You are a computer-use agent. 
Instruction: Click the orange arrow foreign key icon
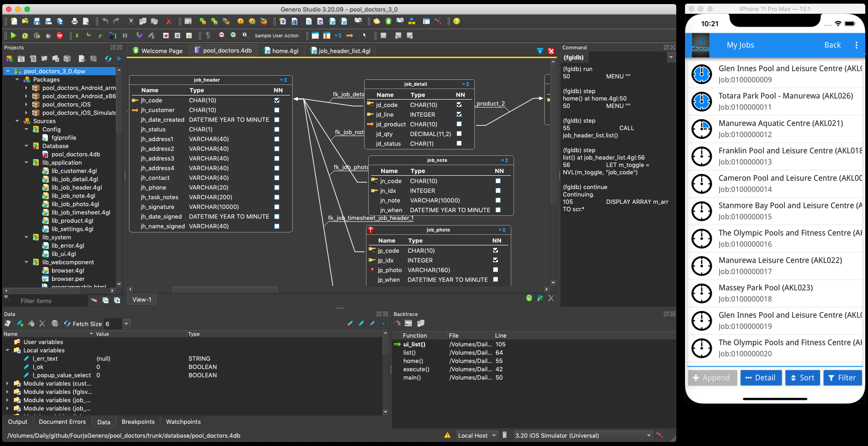pos(350,36)
